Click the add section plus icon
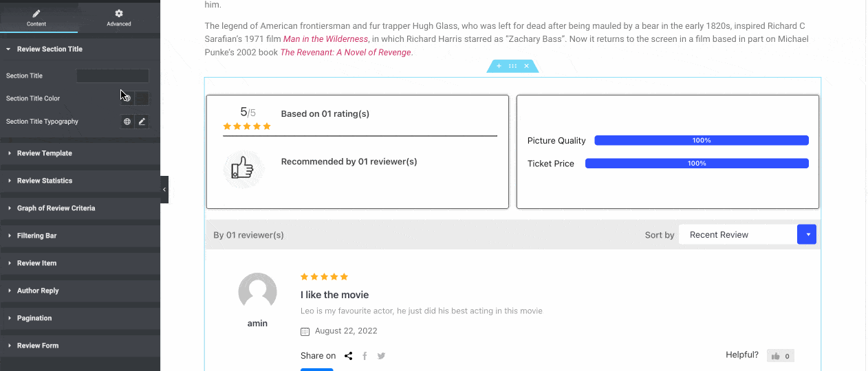 499,66
